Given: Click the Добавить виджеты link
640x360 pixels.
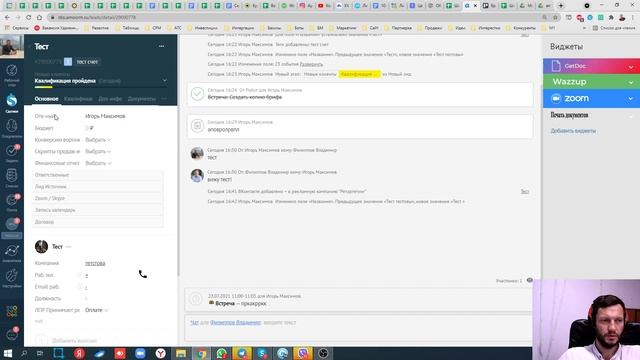Looking at the screenshot, I should click(573, 131).
